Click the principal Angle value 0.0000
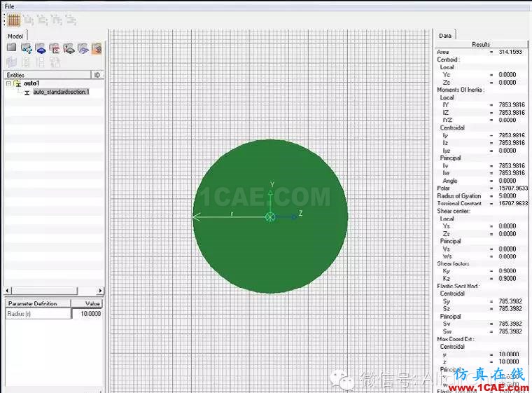The width and height of the screenshot is (532, 393). (507, 180)
